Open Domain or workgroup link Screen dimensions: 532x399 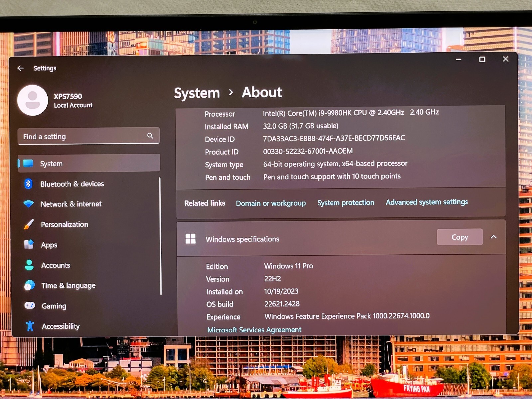click(x=271, y=203)
